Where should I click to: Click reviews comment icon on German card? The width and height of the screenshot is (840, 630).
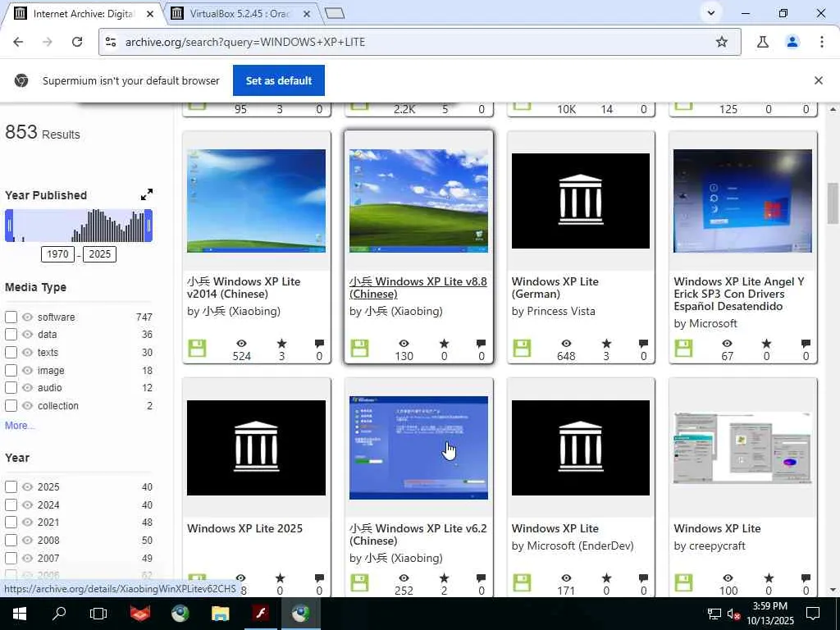pyautogui.click(x=643, y=344)
